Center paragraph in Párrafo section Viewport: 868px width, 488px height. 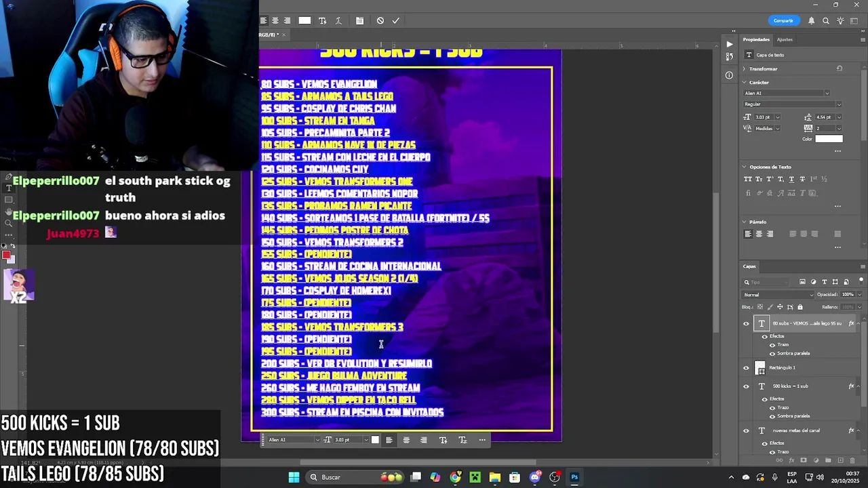[759, 234]
